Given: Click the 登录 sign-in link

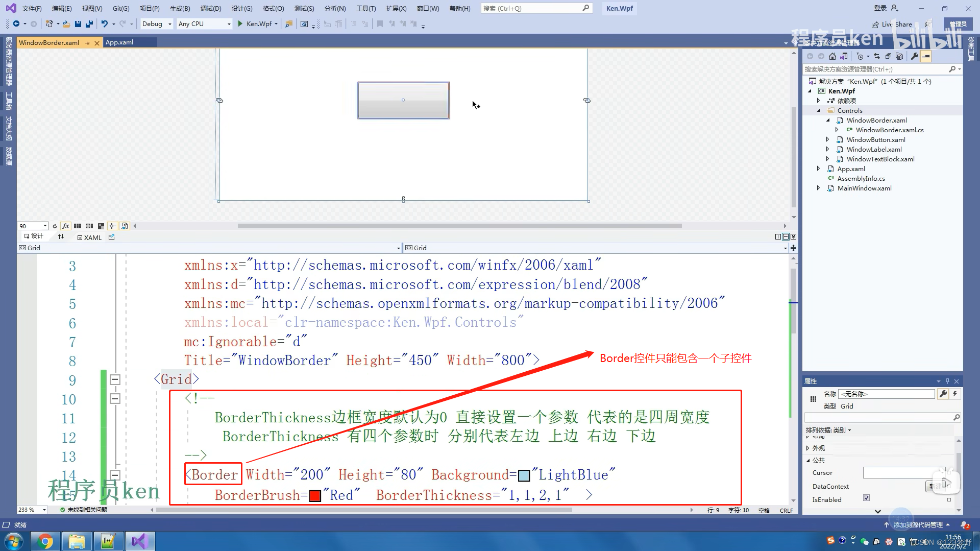Looking at the screenshot, I should [x=880, y=8].
